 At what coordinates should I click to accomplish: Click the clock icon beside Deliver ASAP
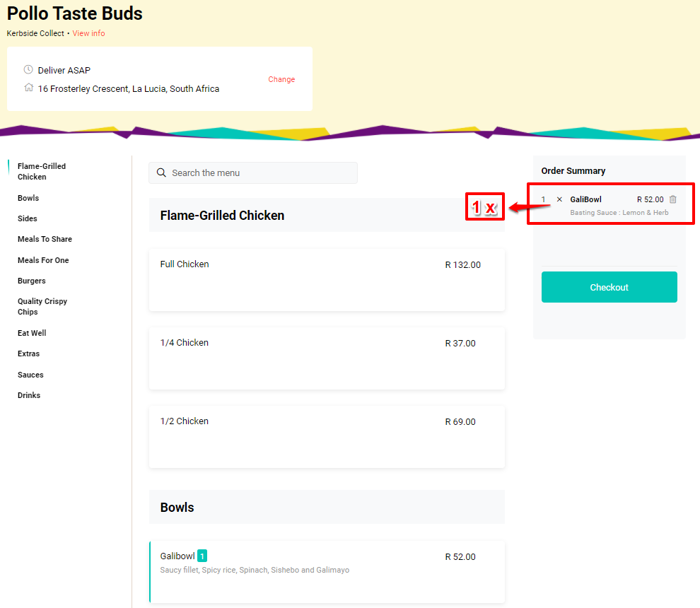(x=28, y=70)
